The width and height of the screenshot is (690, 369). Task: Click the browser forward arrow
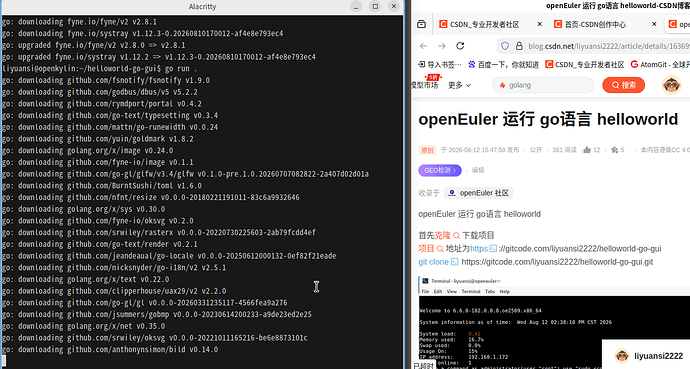pyautogui.click(x=442, y=46)
